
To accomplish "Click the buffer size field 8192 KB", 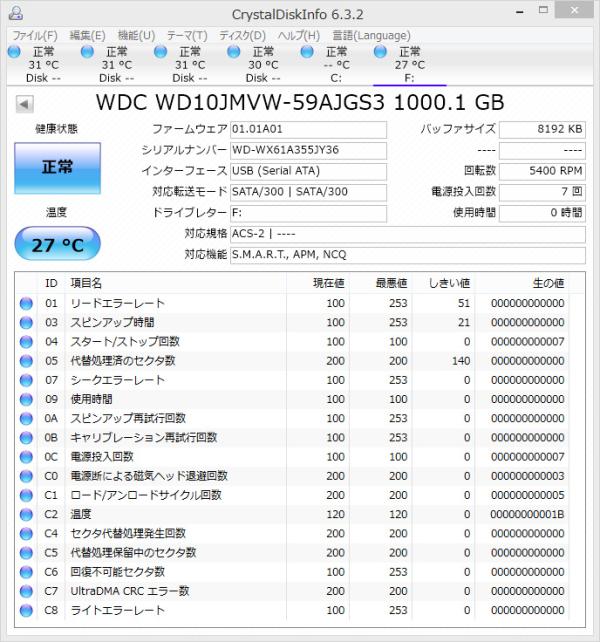I will (542, 129).
